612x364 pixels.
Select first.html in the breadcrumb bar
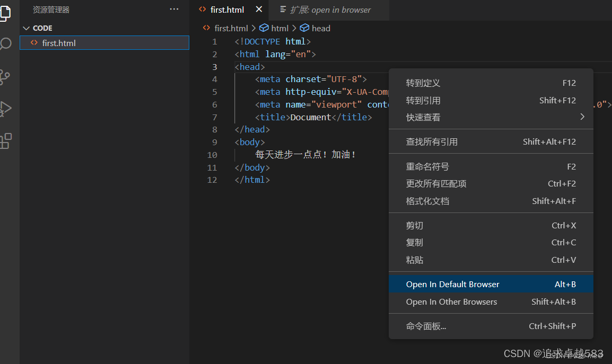coord(231,28)
